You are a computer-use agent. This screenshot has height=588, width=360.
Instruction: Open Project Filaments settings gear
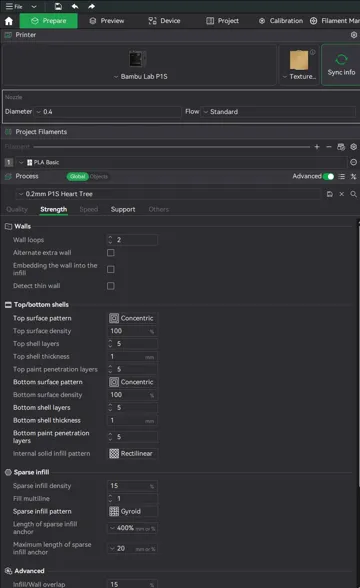point(353,147)
